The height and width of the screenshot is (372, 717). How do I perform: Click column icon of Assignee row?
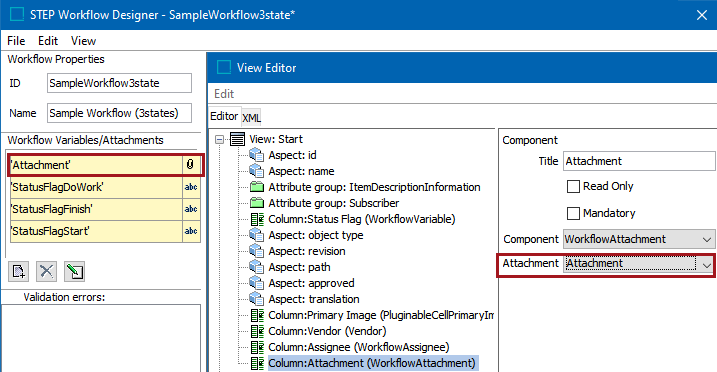[x=257, y=347]
